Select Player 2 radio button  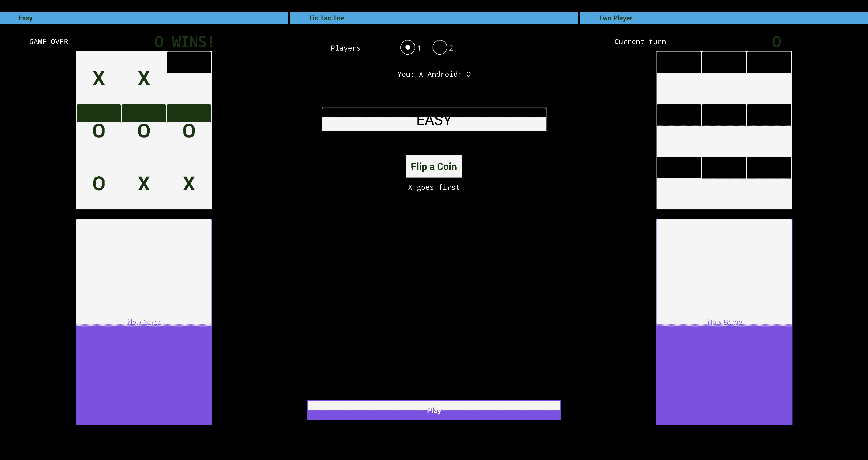pos(439,48)
